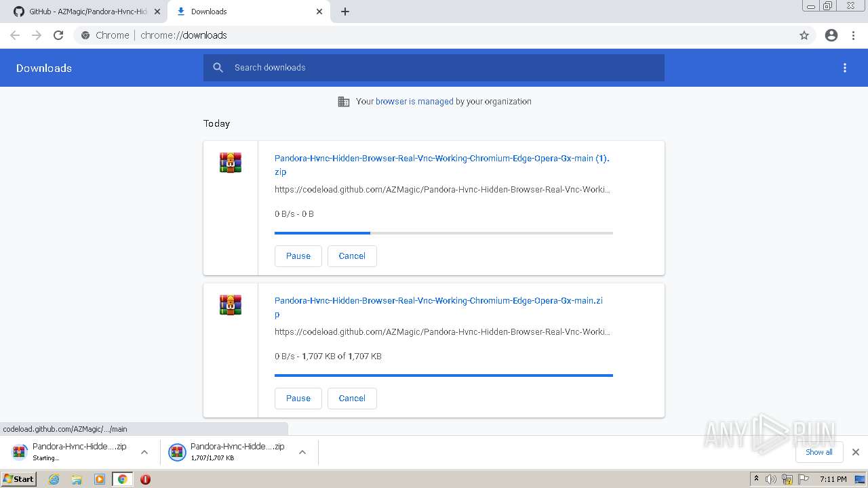
Task: Click the Search downloads field
Action: 434,68
